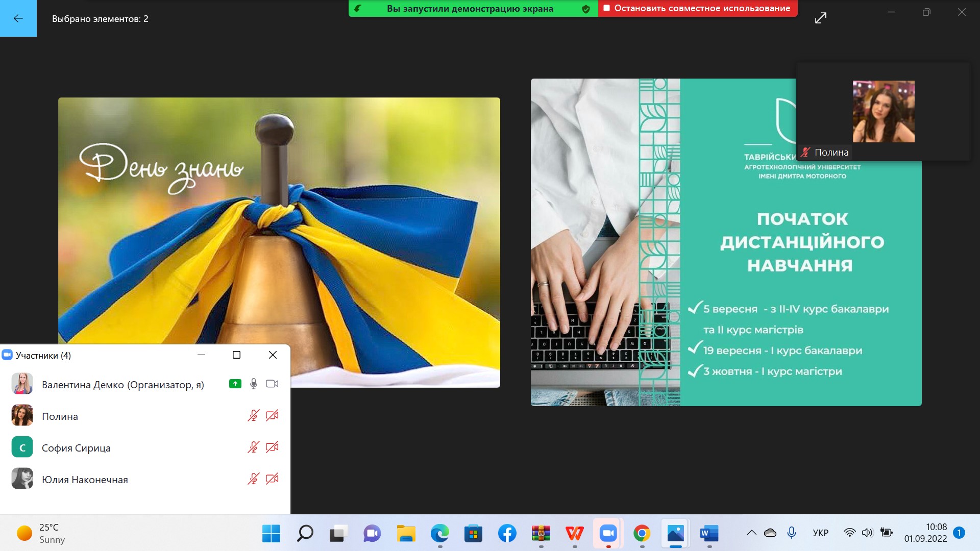The width and height of the screenshot is (980, 551).
Task: Click the back arrow in Photos
Action: (18, 18)
